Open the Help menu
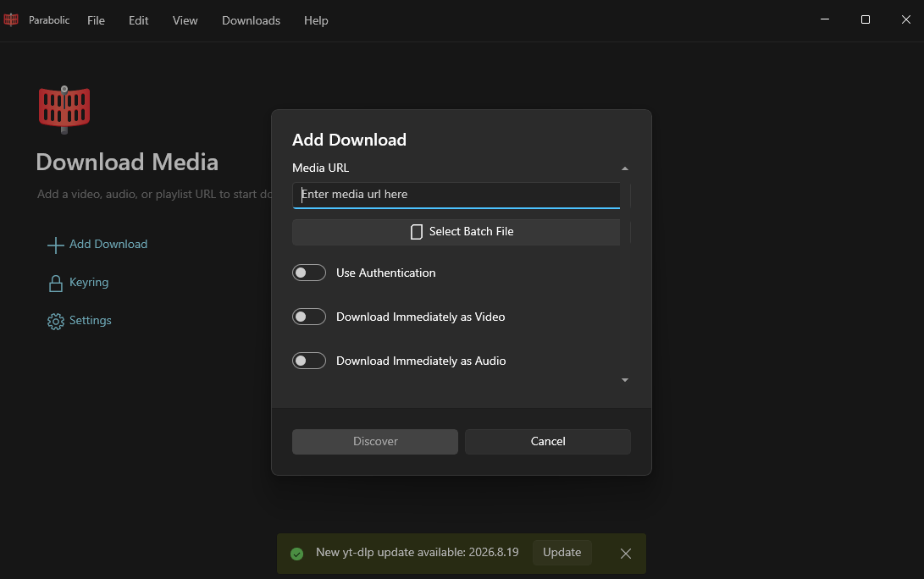Screen dimensions: 924x579 (x=316, y=20)
